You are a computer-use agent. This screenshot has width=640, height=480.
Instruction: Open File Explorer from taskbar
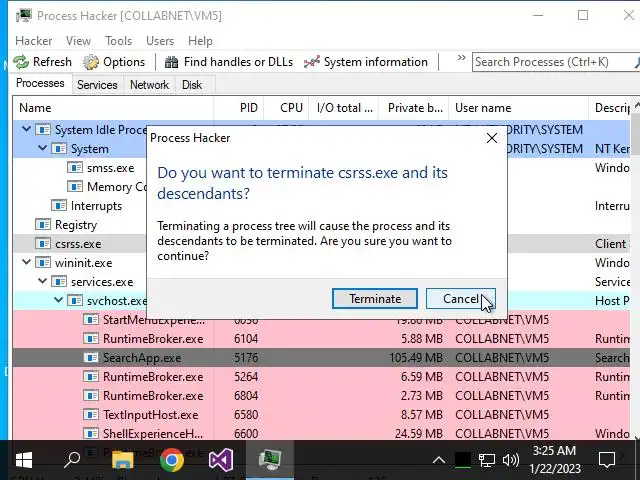pos(122,460)
